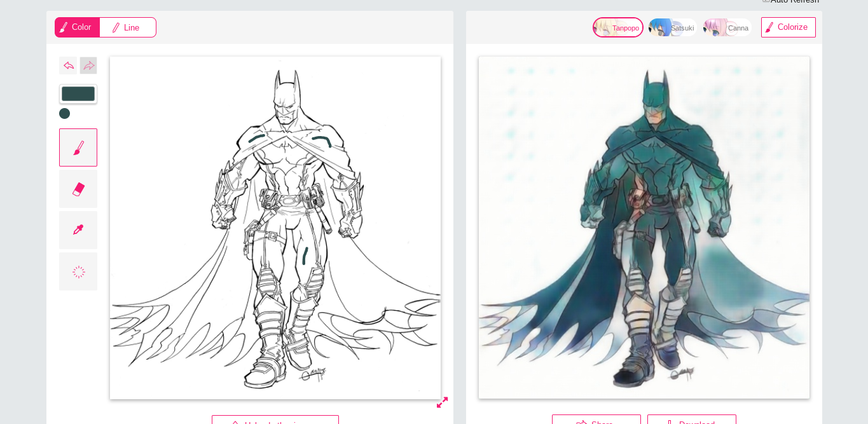This screenshot has height=424, width=868.
Task: Click the redo arrow button
Action: (88, 65)
